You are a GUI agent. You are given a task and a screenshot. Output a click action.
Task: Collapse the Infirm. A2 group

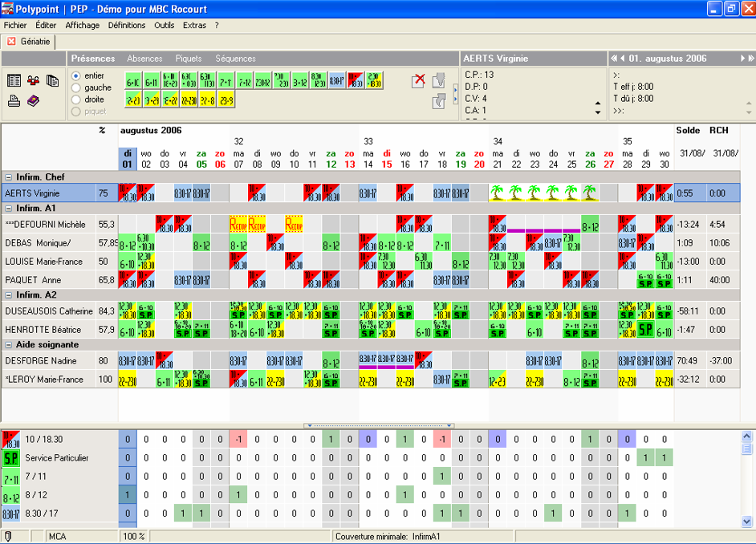point(9,295)
